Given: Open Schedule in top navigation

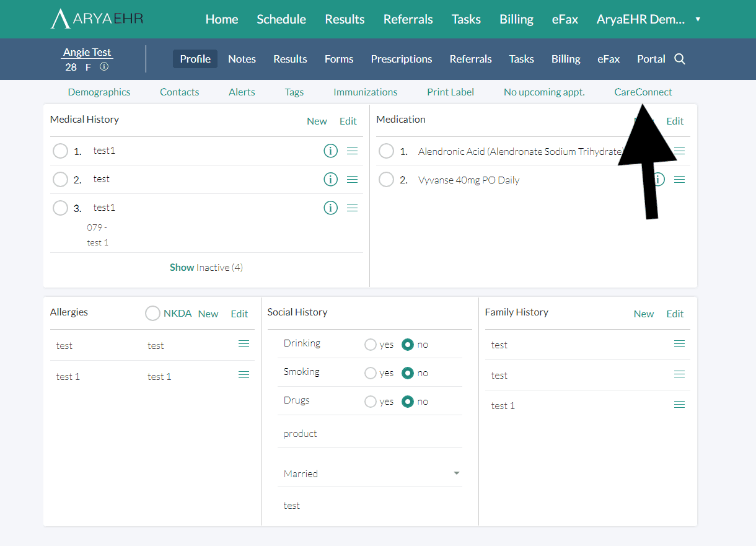Looking at the screenshot, I should pos(281,19).
